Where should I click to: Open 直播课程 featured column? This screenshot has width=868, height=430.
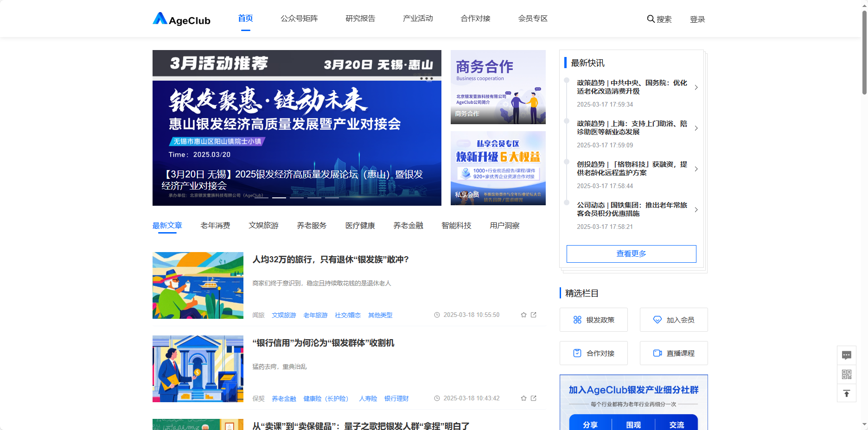pos(674,353)
